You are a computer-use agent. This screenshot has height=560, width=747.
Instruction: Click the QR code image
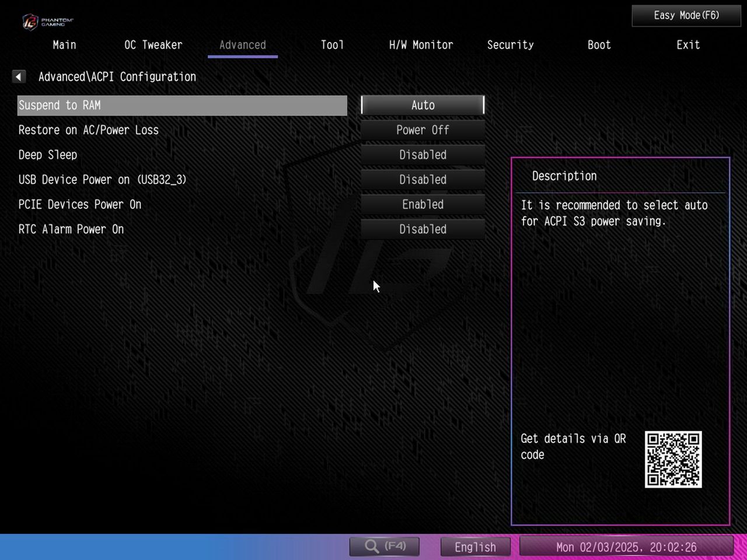[x=673, y=459]
